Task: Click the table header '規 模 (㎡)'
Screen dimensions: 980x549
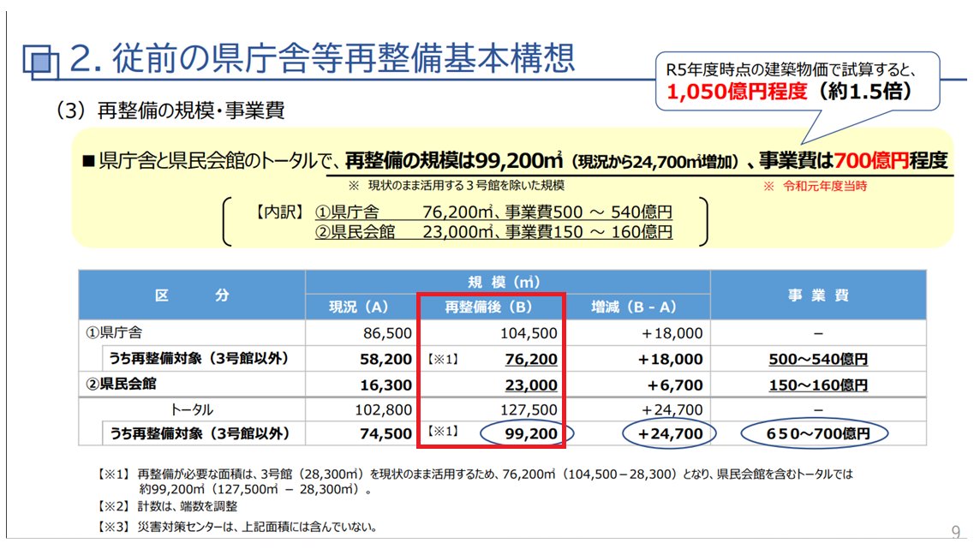Action: click(504, 283)
